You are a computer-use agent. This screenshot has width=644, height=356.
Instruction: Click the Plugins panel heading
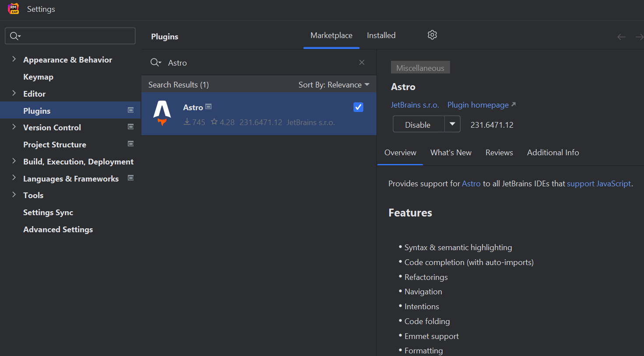pyautogui.click(x=165, y=37)
